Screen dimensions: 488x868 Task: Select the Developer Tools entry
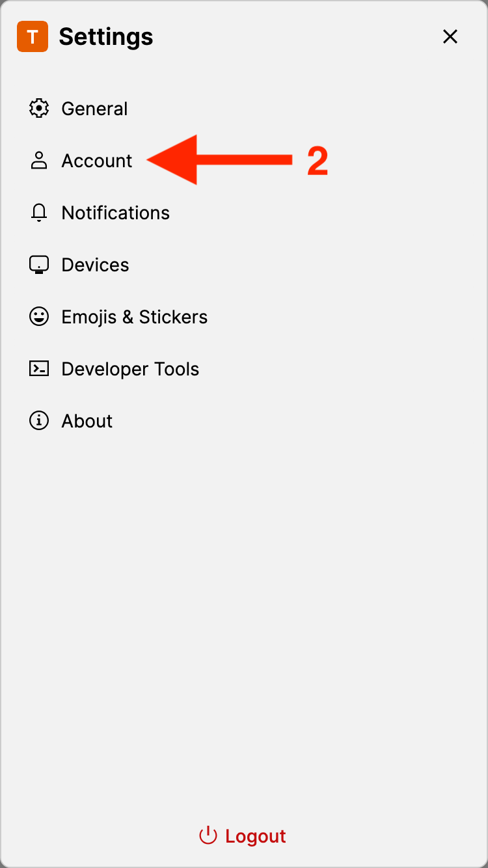click(130, 369)
